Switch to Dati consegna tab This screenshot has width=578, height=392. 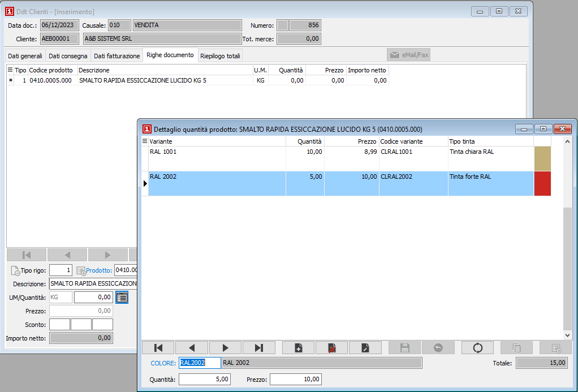tap(68, 56)
